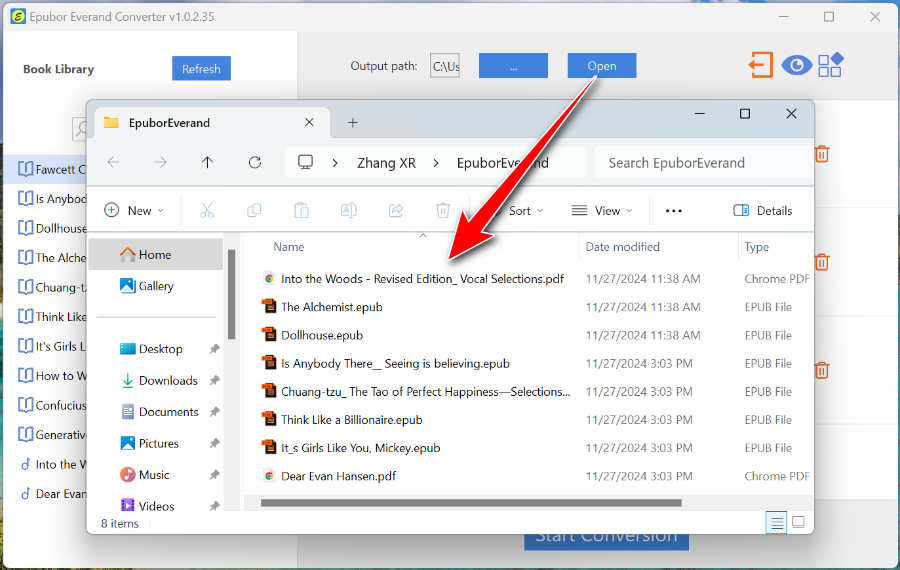900x570 pixels.
Task: Select the Fawcett book in the library
Action: point(46,169)
